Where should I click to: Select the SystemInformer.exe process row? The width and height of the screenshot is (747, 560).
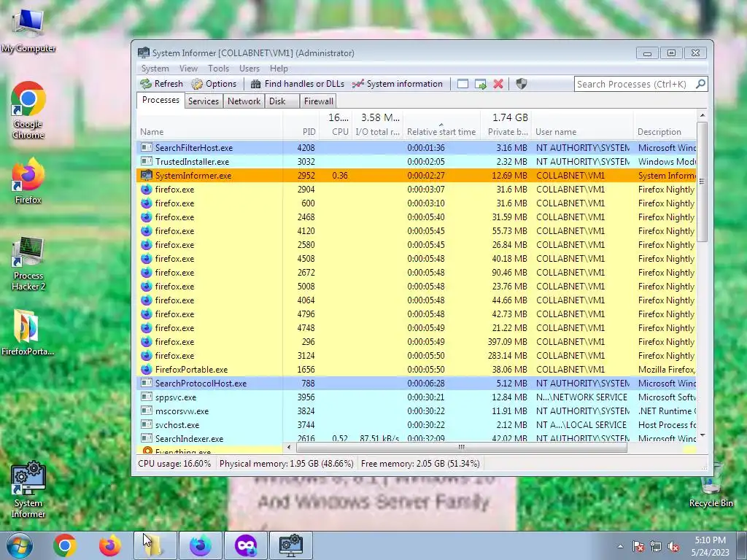pyautogui.click(x=417, y=175)
